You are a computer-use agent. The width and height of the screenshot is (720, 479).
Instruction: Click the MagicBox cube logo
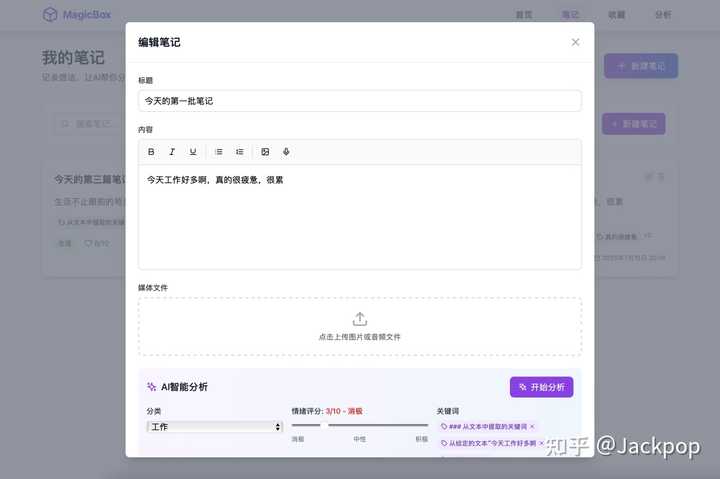(x=50, y=15)
